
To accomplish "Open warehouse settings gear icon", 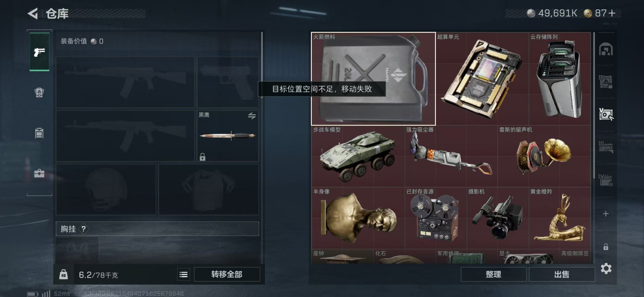I will click(x=606, y=268).
